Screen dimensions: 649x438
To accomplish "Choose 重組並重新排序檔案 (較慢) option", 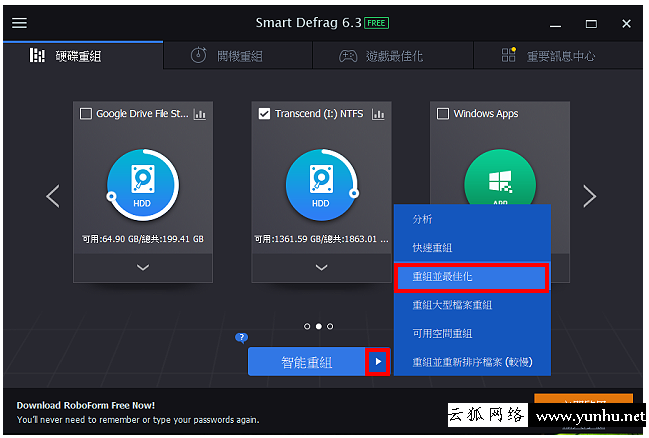I will (x=472, y=362).
